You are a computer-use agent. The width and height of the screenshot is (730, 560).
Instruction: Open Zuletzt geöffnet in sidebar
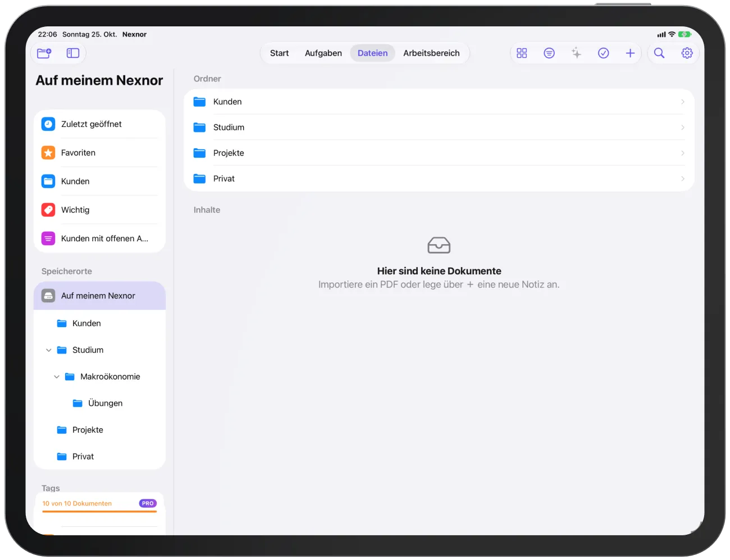[99, 124]
